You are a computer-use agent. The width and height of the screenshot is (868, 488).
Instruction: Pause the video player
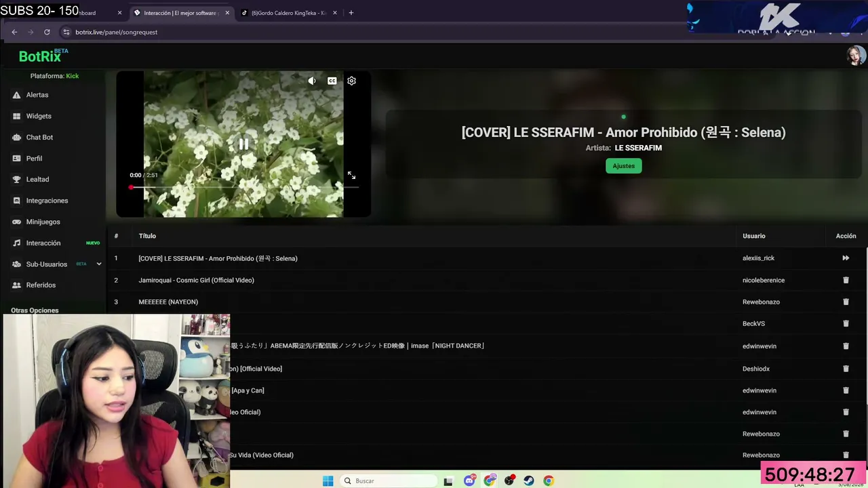[x=243, y=144]
